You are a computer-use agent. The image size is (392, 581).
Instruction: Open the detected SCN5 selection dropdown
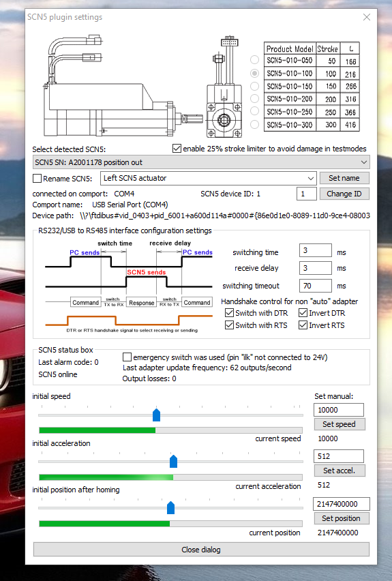(x=201, y=162)
